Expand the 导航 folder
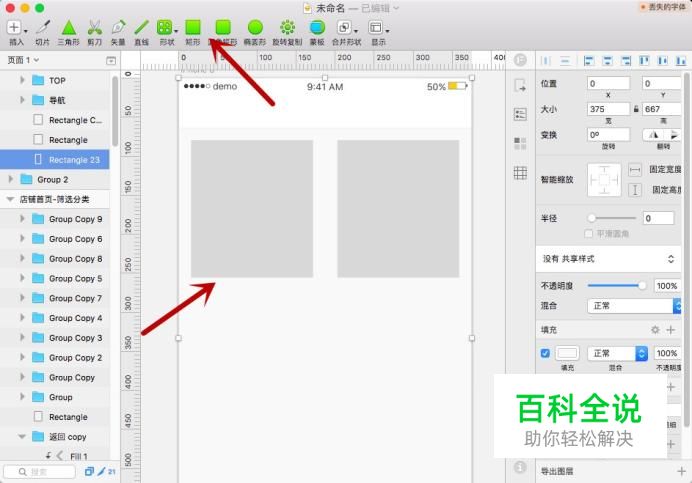 pos(22,100)
